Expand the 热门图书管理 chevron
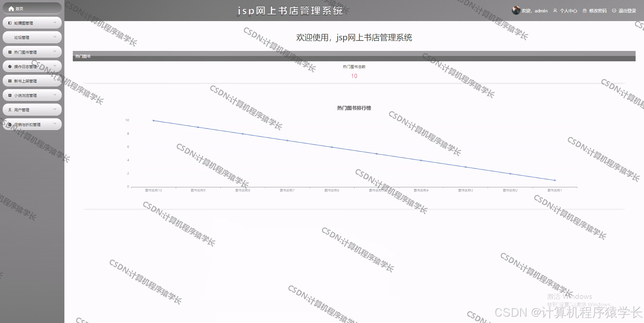The image size is (644, 323). pyautogui.click(x=55, y=52)
